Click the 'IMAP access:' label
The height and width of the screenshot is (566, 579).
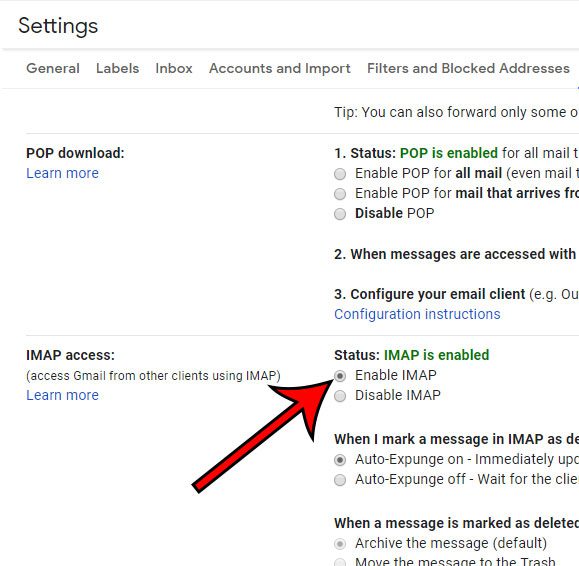[x=71, y=355]
